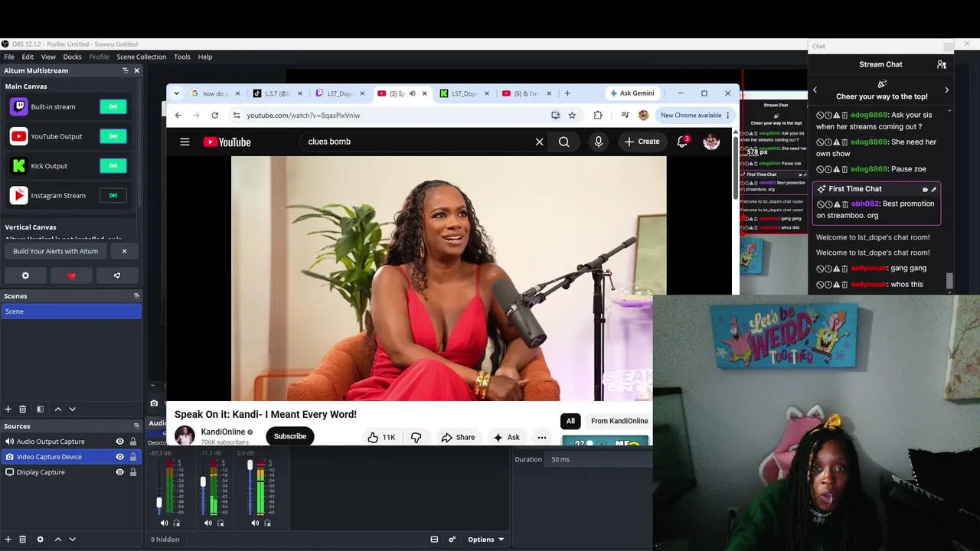The width and height of the screenshot is (980, 551).
Task: Reload the YouTube page in Chrome
Action: pos(214,116)
